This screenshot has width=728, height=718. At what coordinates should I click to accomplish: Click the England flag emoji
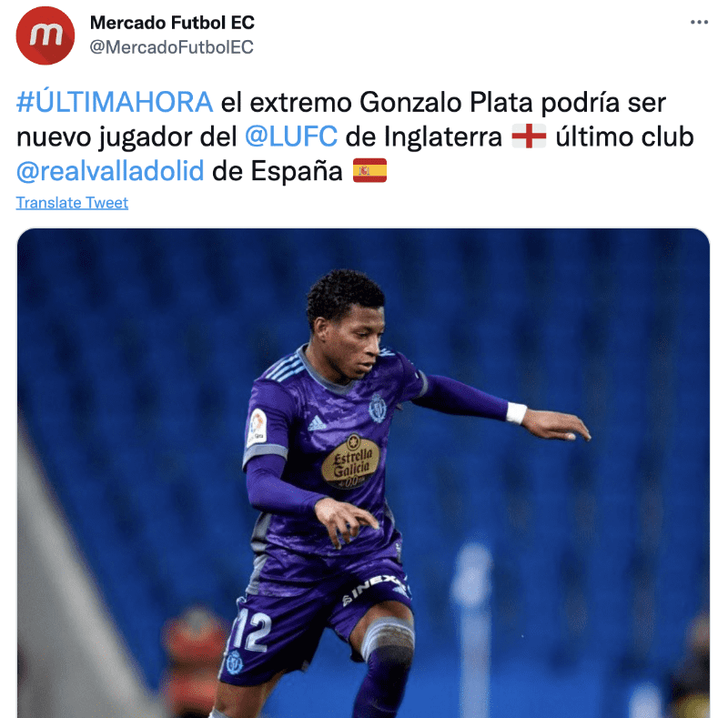tap(529, 137)
